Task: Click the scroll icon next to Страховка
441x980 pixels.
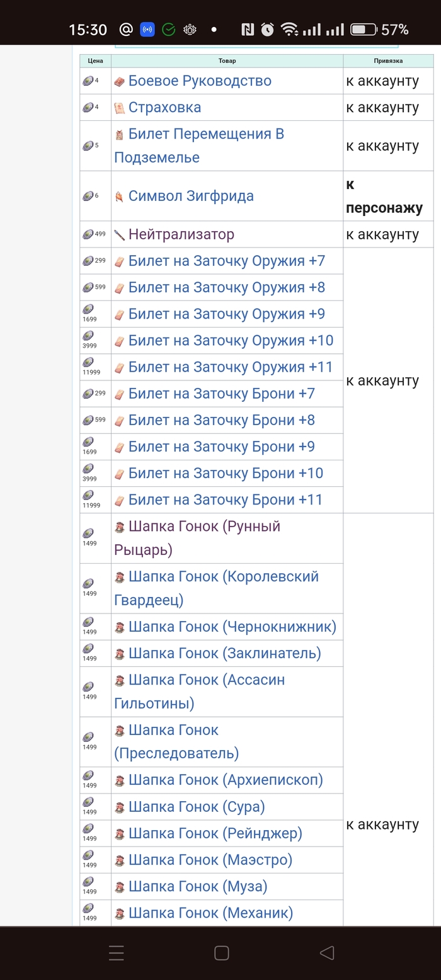Action: click(x=121, y=107)
